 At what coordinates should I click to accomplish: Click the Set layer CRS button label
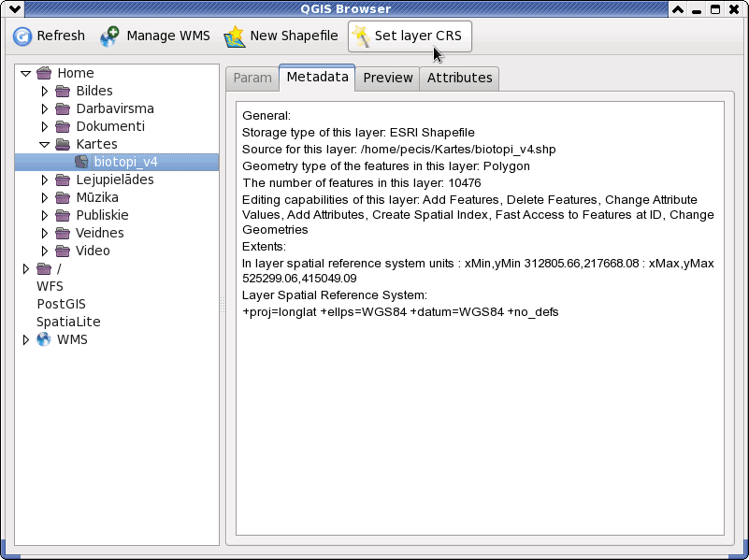point(418,36)
